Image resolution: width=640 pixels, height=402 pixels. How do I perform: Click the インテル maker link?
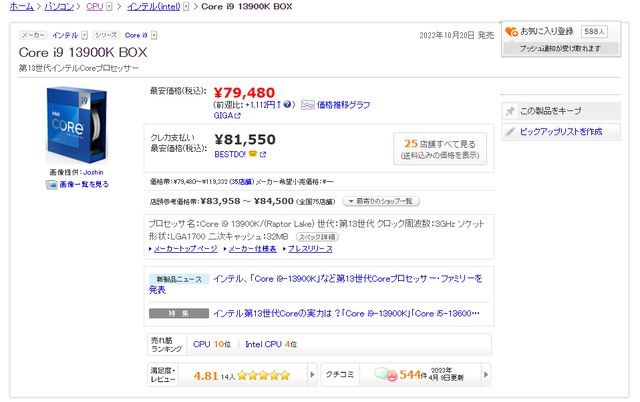click(x=65, y=36)
